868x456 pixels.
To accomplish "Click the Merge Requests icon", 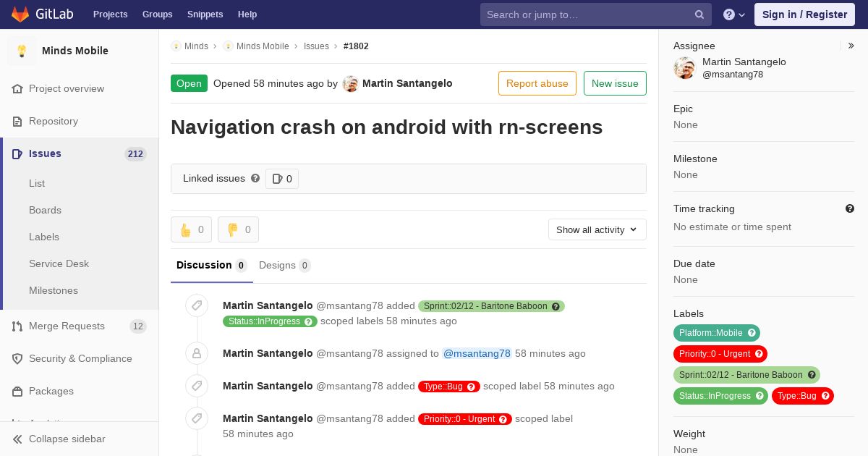I will (17, 326).
